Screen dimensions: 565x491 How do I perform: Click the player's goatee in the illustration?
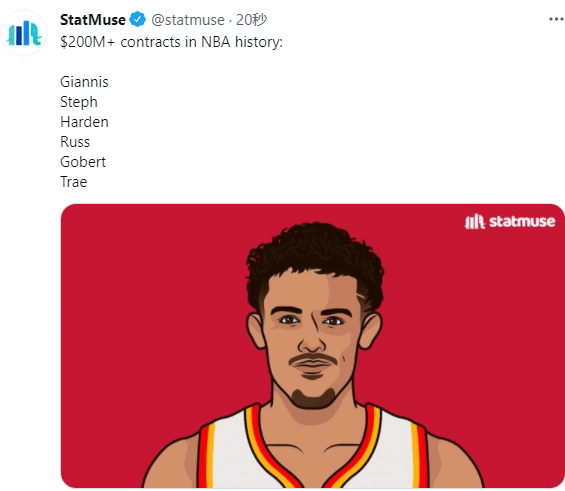click(313, 397)
